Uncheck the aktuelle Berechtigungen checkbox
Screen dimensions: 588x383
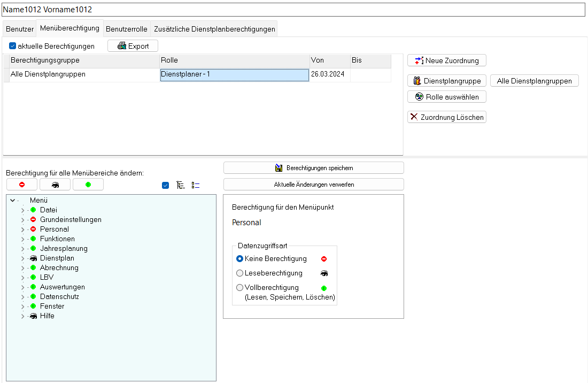click(13, 46)
